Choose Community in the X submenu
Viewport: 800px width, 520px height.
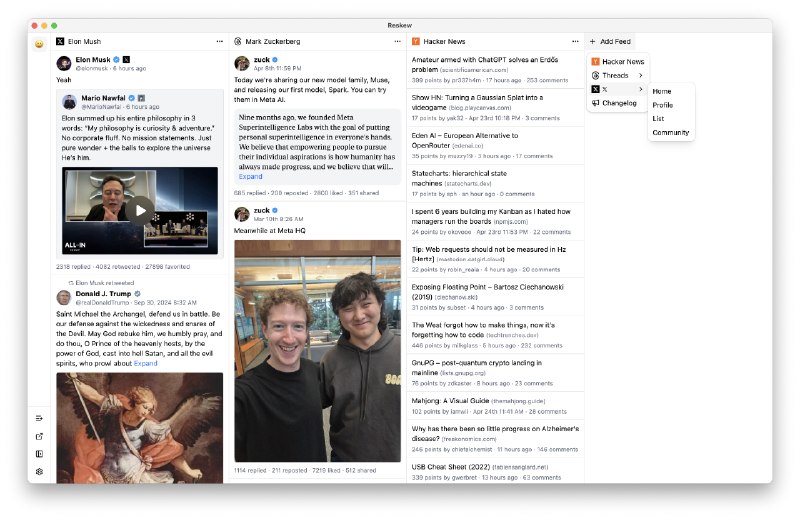pos(670,132)
